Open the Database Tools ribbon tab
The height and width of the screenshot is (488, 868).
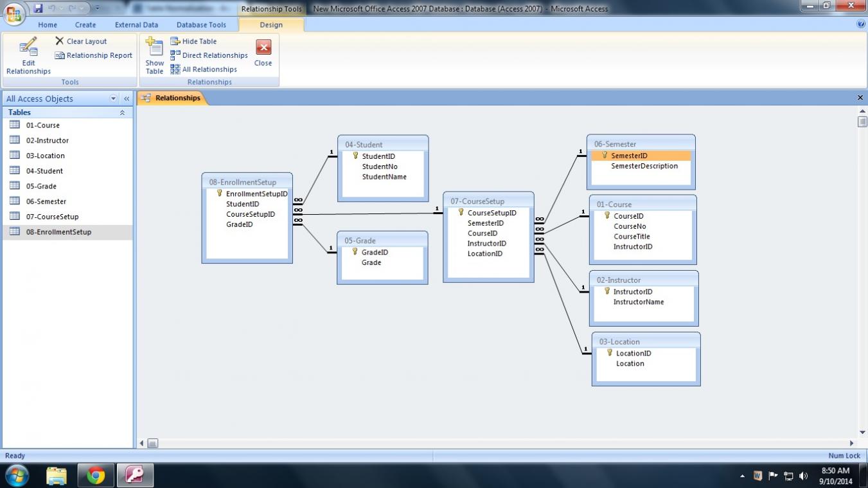[x=201, y=25]
